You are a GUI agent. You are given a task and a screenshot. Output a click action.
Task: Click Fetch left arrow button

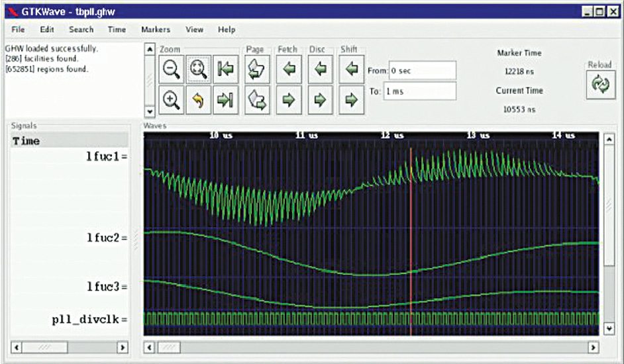[289, 69]
